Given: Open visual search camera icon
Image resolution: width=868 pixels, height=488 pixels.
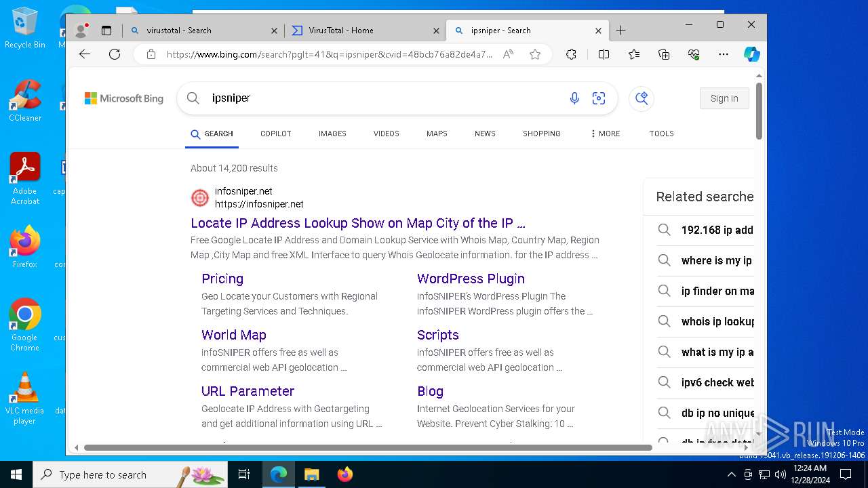Looking at the screenshot, I should [599, 98].
